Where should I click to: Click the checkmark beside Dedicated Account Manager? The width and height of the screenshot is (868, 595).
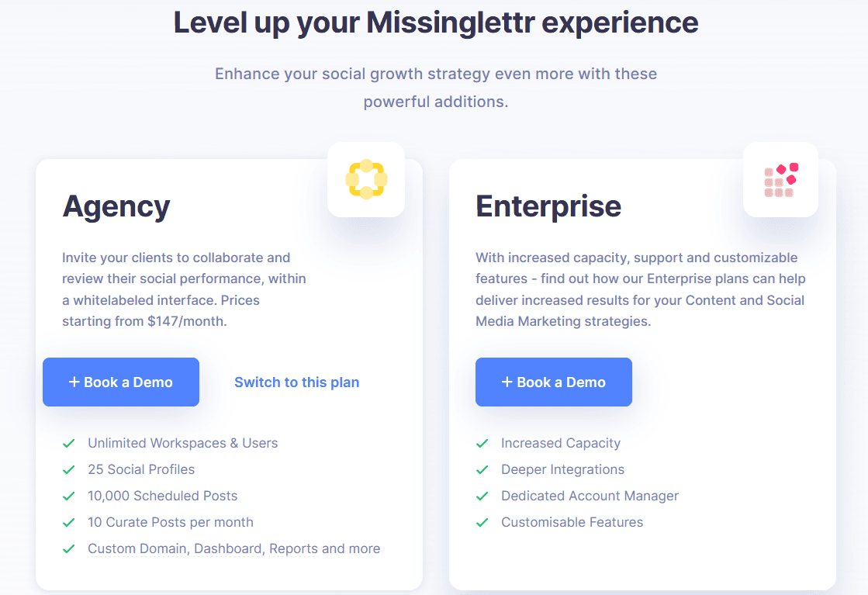click(x=482, y=496)
